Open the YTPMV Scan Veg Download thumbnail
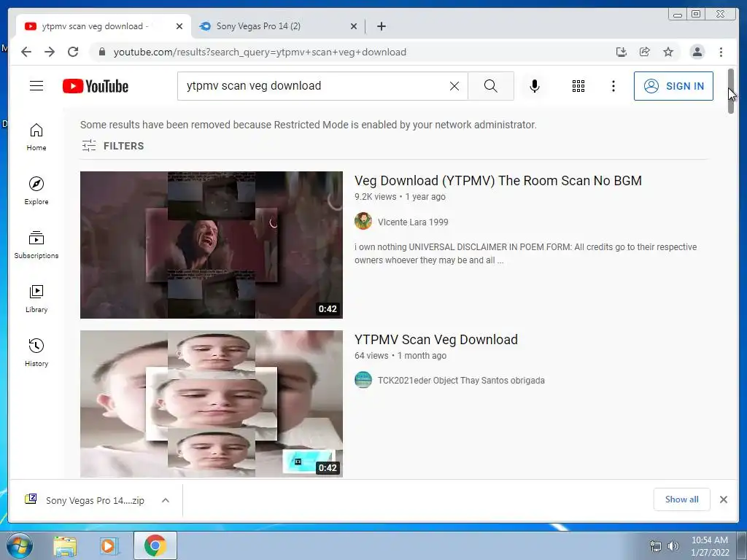The image size is (747, 560). (211, 404)
